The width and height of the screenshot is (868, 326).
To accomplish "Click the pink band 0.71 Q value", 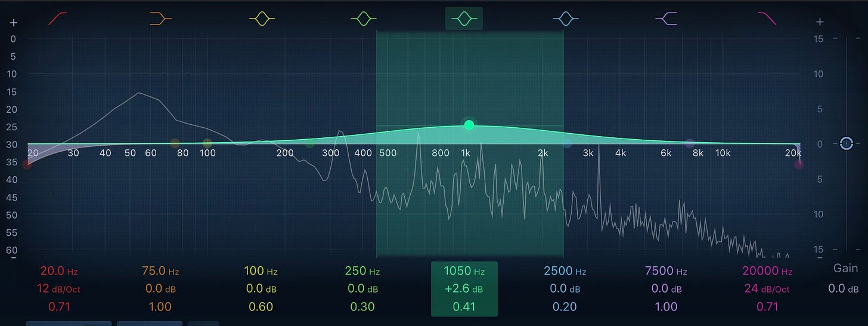I will [x=767, y=307].
